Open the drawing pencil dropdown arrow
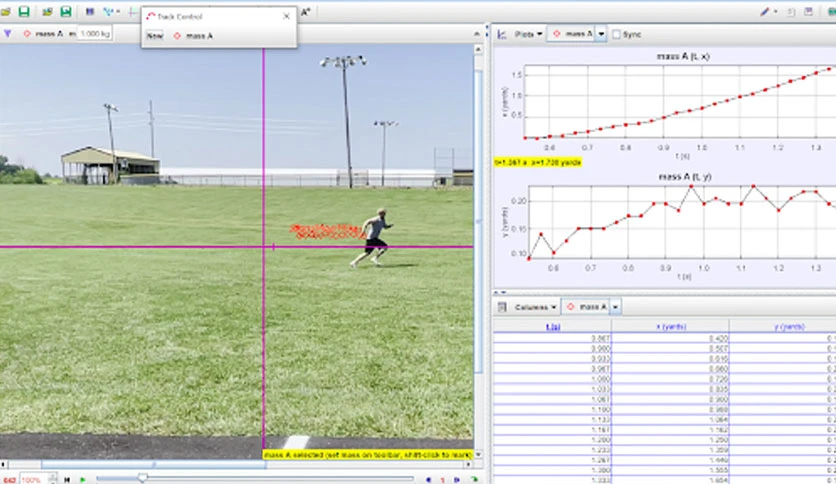Screen dimensions: 836x484 coord(775,11)
